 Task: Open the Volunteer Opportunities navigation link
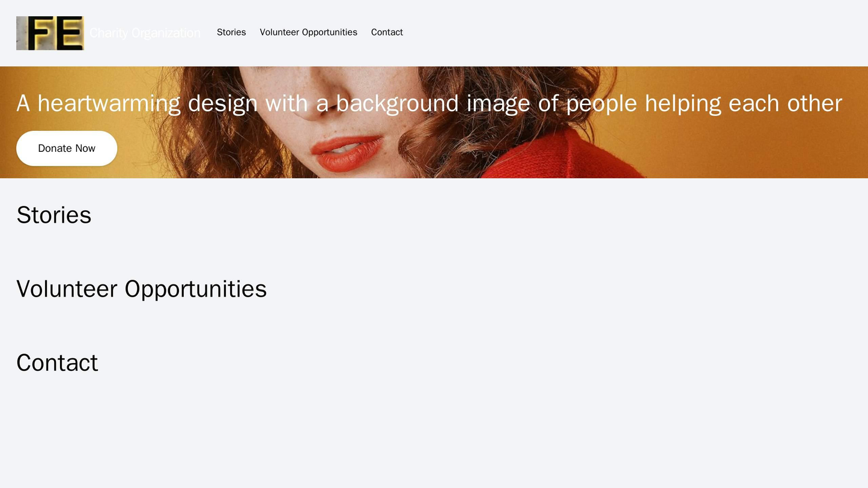click(308, 32)
